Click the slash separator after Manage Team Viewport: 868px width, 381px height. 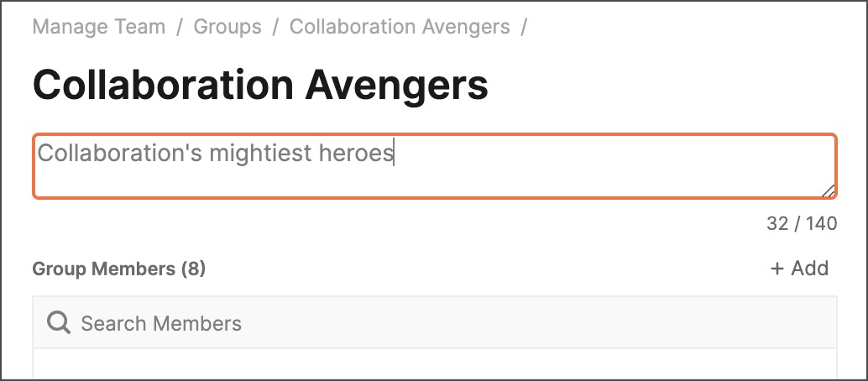click(180, 27)
